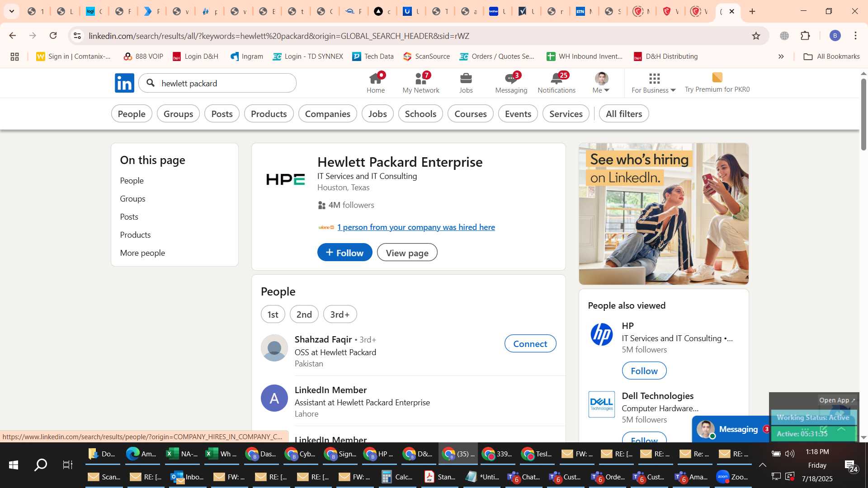Open the Messaging nav icon
The image size is (868, 488).
511,83
